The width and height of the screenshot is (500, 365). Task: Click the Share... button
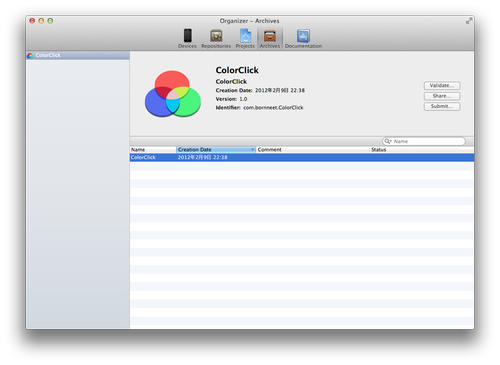[442, 96]
